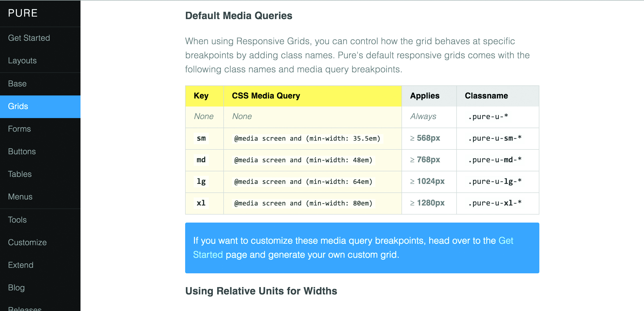Navigate to the Extend page

[x=21, y=265]
